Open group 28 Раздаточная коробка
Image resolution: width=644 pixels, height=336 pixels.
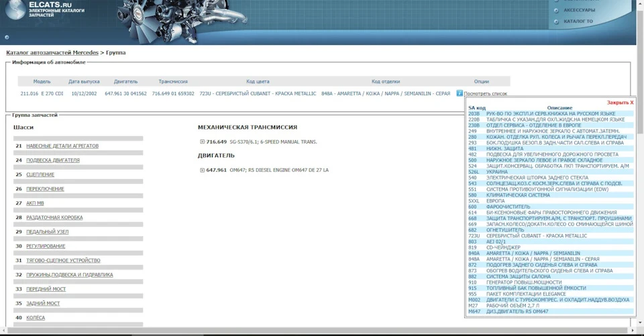pyautogui.click(x=54, y=218)
